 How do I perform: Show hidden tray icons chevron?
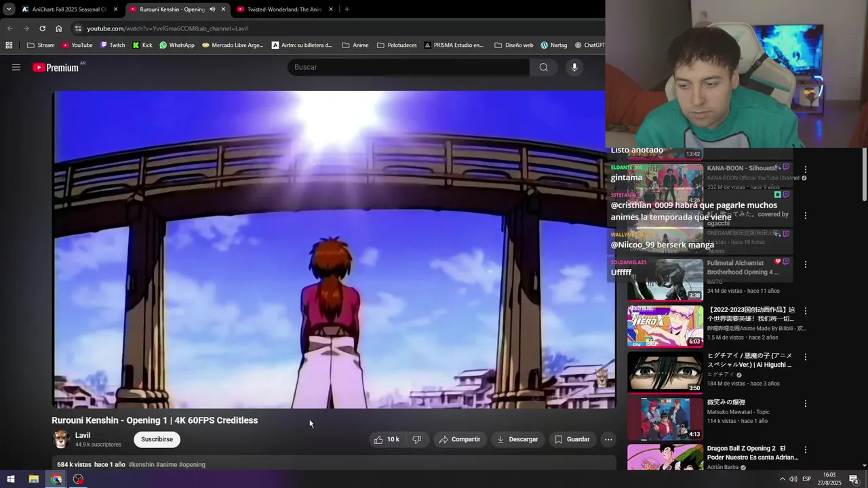[x=782, y=479]
